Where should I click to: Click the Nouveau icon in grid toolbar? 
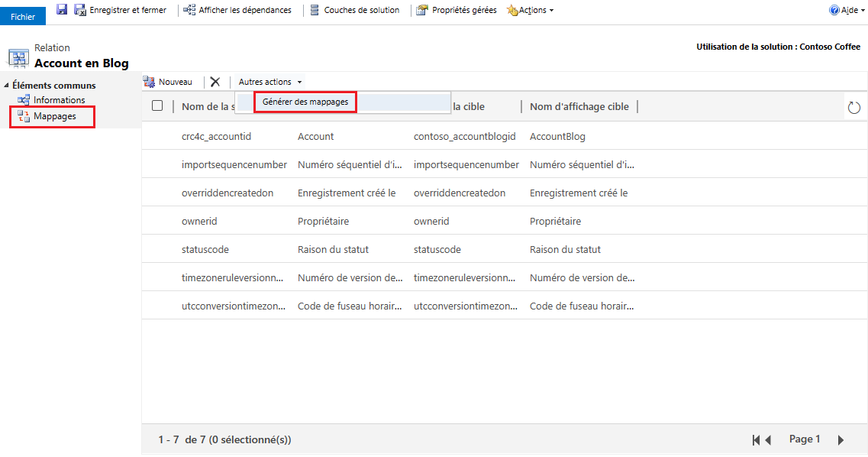[x=149, y=82]
